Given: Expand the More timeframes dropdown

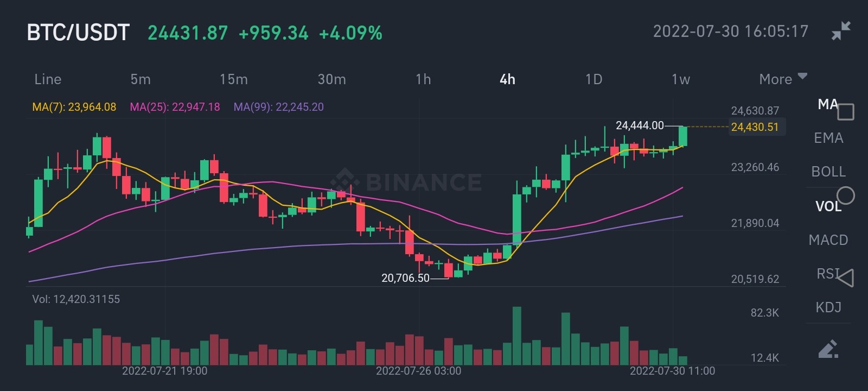Looking at the screenshot, I should tap(783, 79).
